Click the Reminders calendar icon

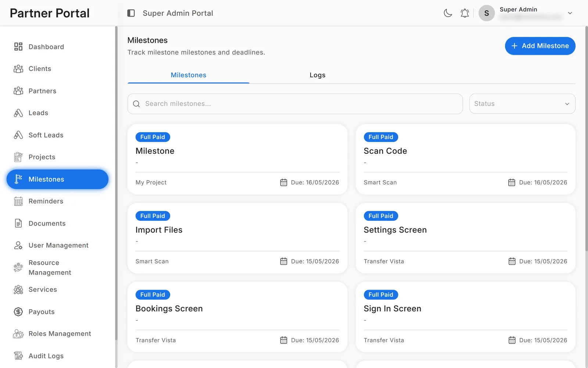tap(18, 201)
